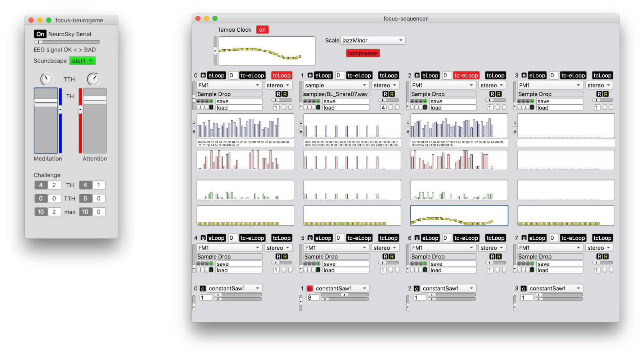Open track 1 'sample' instrument dropdown
644x357 pixels.
(x=336, y=85)
